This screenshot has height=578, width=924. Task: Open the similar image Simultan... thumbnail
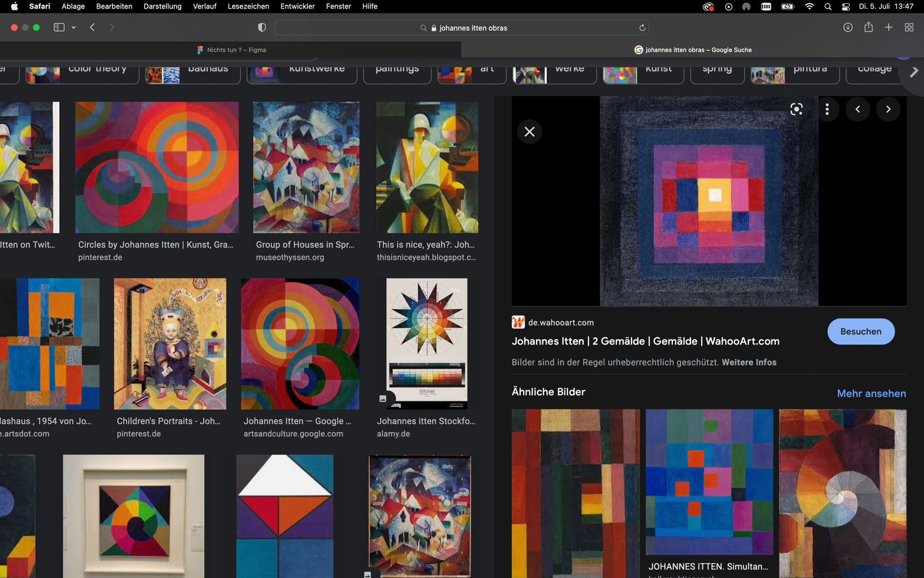point(709,482)
